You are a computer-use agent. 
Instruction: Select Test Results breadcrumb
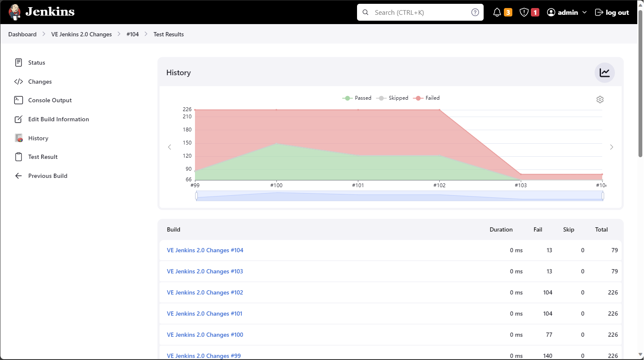click(169, 34)
